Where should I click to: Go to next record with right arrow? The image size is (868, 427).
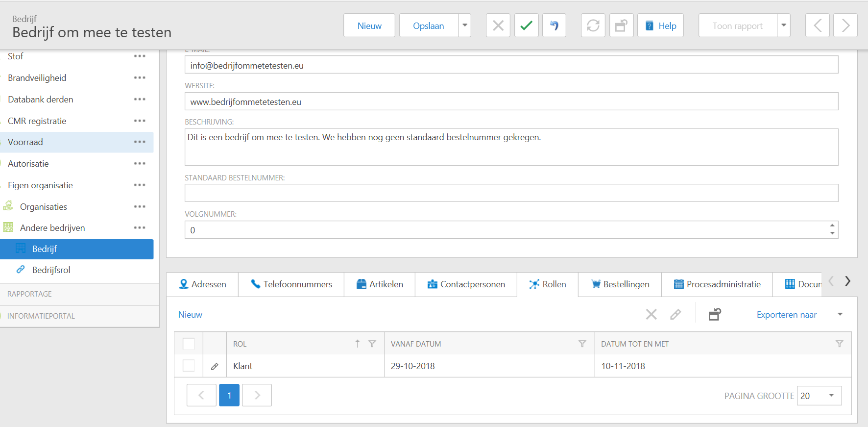(845, 25)
